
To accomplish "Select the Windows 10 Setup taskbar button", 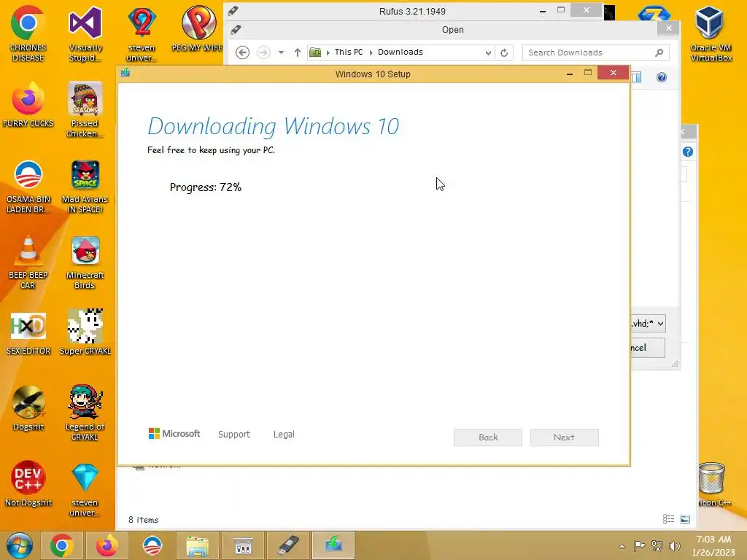I will click(333, 545).
